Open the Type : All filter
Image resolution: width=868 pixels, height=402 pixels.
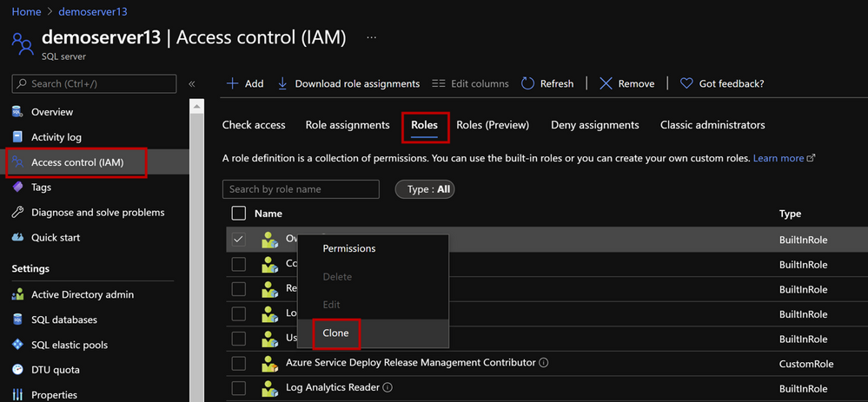pyautogui.click(x=425, y=189)
